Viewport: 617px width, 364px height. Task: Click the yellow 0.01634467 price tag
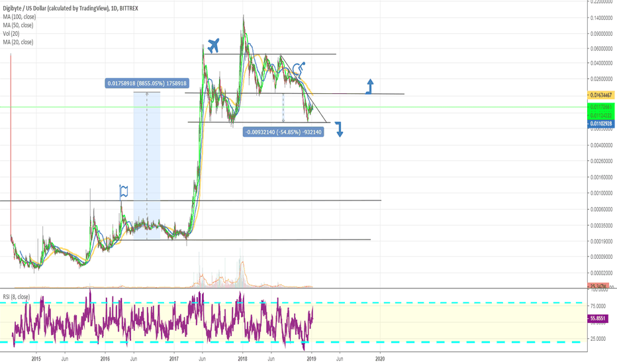pyautogui.click(x=601, y=95)
